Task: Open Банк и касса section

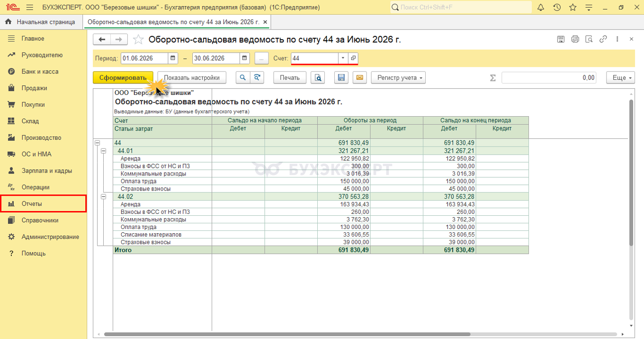Action: click(44, 72)
